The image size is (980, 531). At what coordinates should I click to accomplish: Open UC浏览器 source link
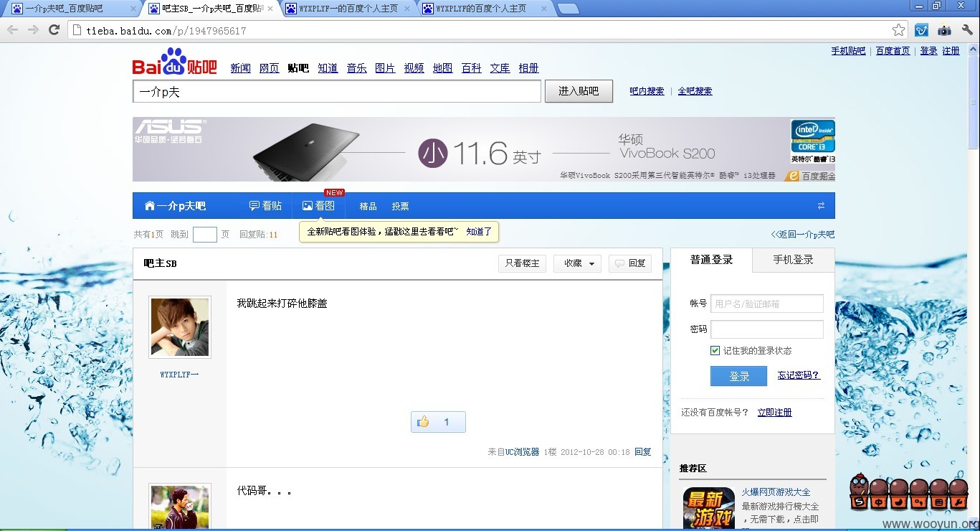coord(522,452)
